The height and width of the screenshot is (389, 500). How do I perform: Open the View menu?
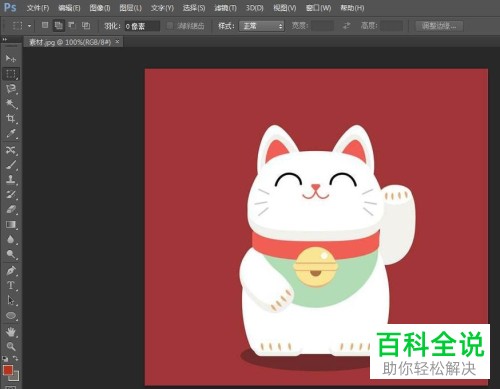click(285, 8)
